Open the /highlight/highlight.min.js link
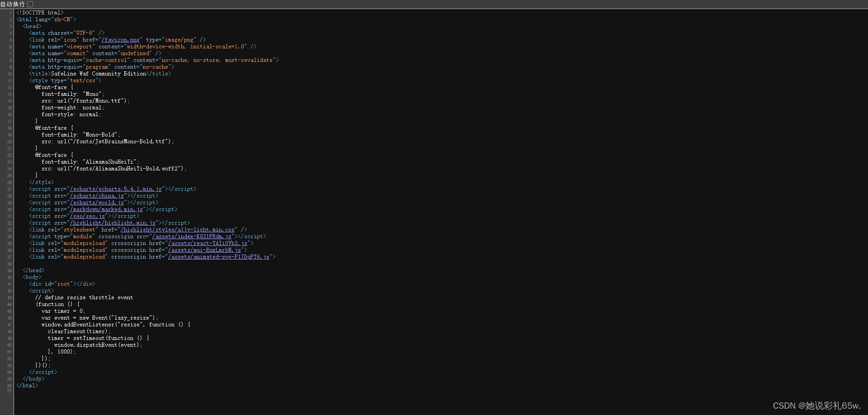This screenshot has width=868, height=415. pos(113,223)
